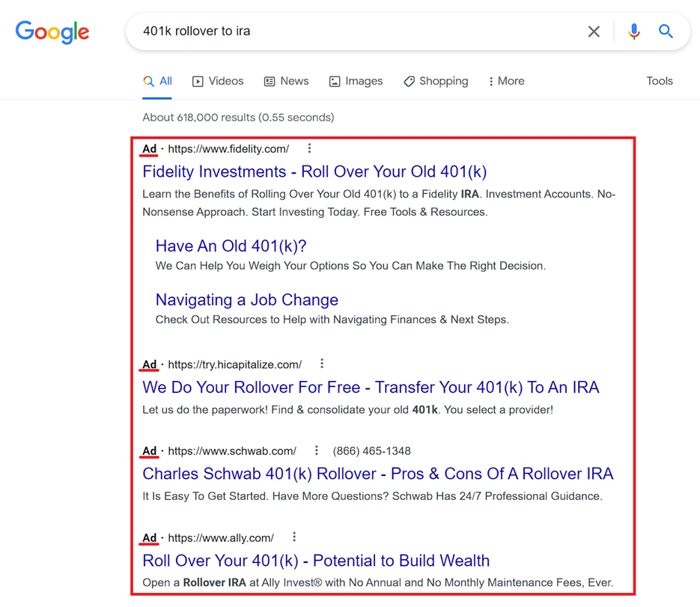Open 'We Do Your Rollover For Free' ad title
The width and height of the screenshot is (700, 607).
click(x=371, y=388)
